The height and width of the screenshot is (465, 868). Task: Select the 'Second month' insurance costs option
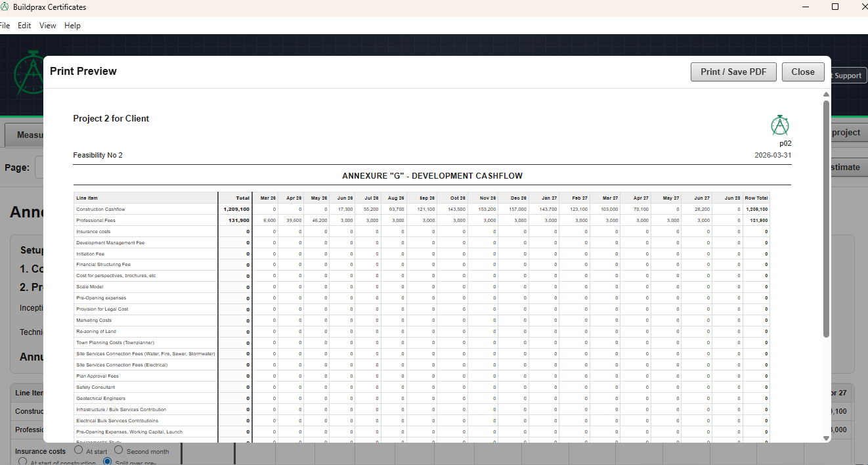119,451
